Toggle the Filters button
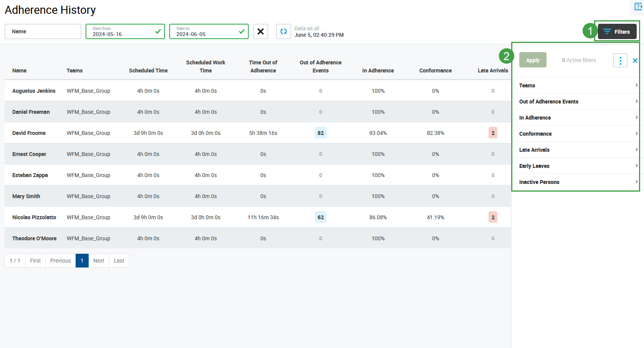Viewport: 644px width, 348px height. coord(617,31)
